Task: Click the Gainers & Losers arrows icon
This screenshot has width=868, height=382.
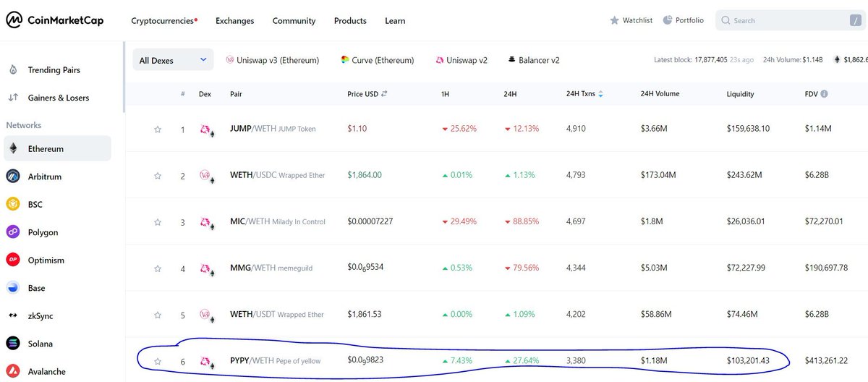Action: click(x=13, y=98)
